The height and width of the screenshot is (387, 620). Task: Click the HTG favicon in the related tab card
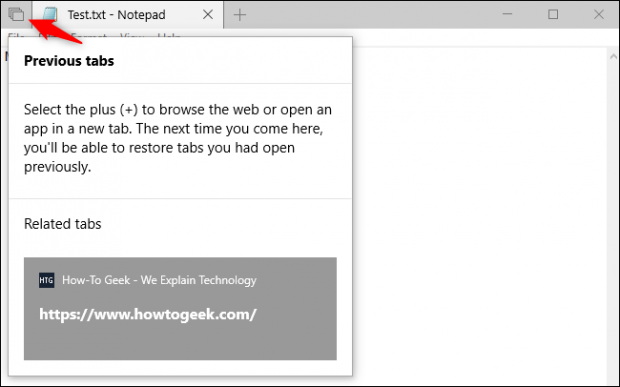coord(47,280)
